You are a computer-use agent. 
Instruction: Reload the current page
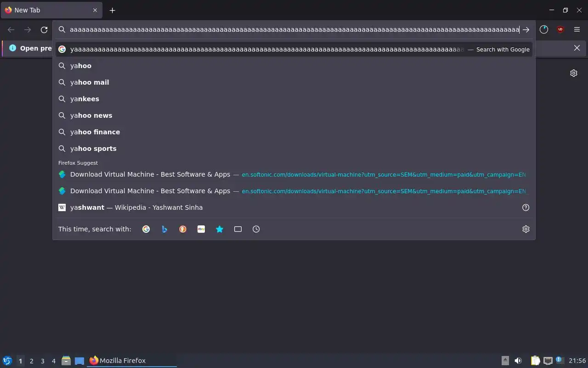(44, 29)
